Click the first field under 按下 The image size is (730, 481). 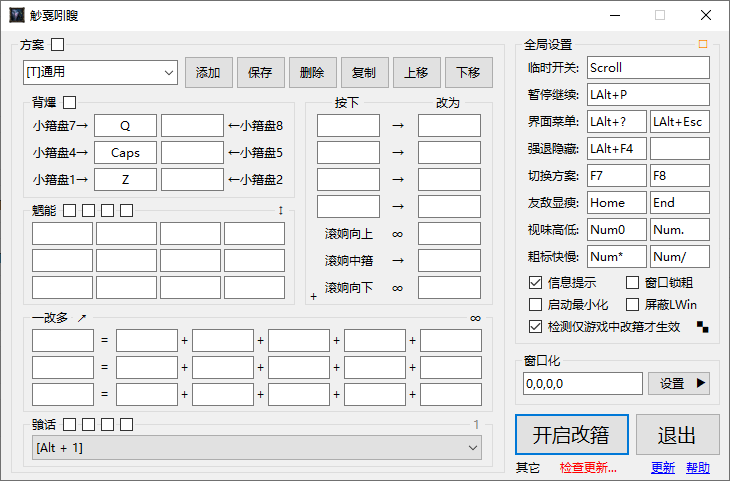[348, 126]
